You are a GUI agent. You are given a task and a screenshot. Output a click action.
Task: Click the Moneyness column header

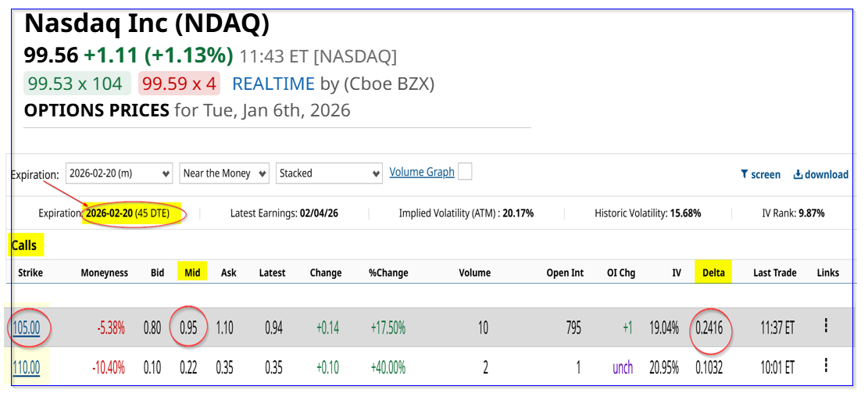tap(104, 273)
